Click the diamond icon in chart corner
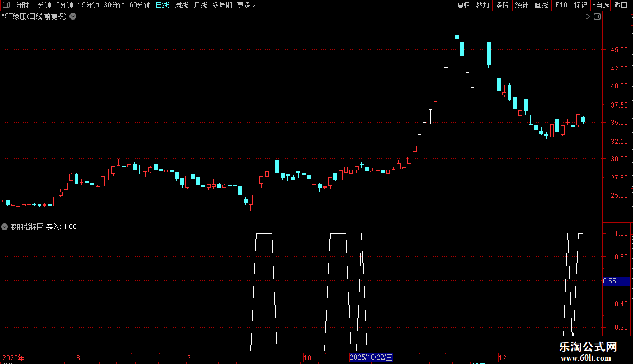 point(587,17)
